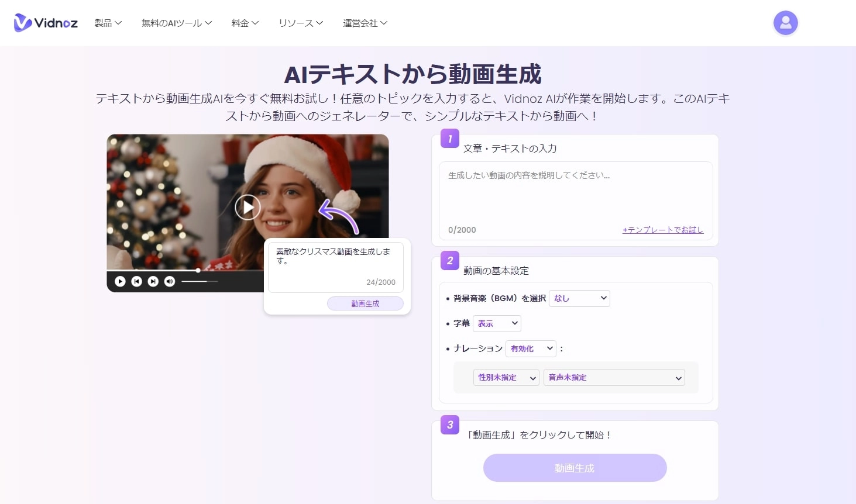The image size is (856, 504).
Task: Open the 製品 menu
Action: pos(108,23)
